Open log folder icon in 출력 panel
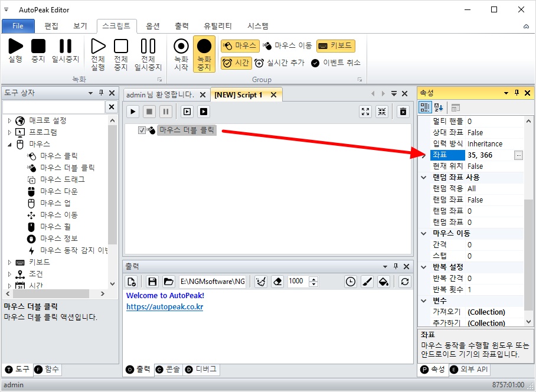 [x=168, y=282]
